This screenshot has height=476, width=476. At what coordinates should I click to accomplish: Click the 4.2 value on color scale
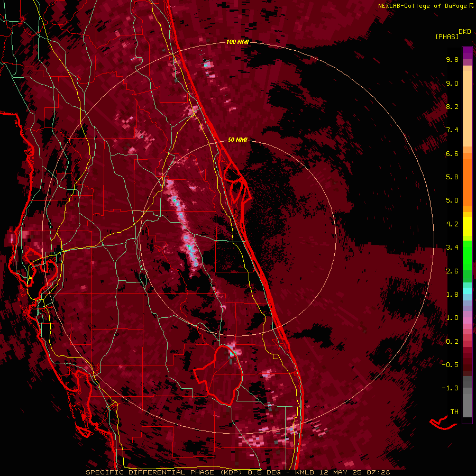click(452, 224)
